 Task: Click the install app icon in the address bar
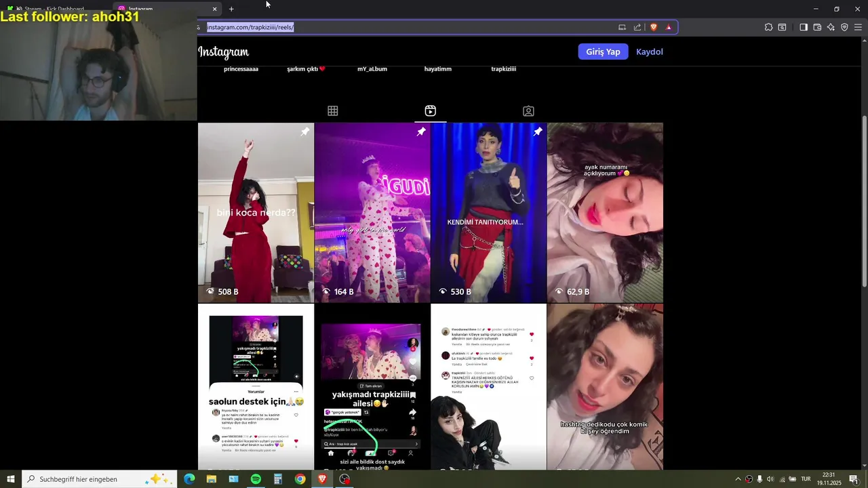(x=622, y=27)
